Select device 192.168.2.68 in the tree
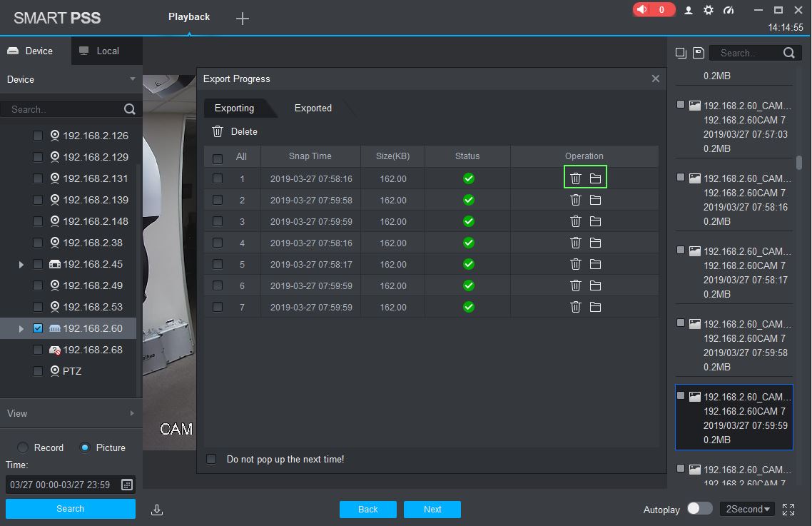The image size is (812, 526). pos(93,350)
